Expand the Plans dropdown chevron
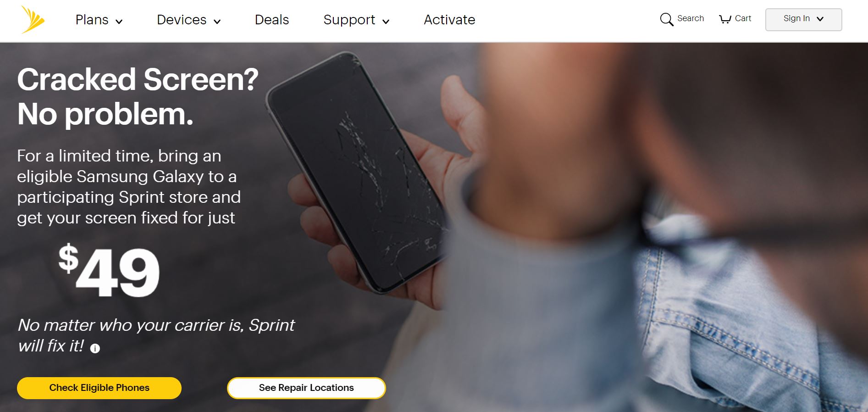Screen dimensions: 868x412 point(119,22)
